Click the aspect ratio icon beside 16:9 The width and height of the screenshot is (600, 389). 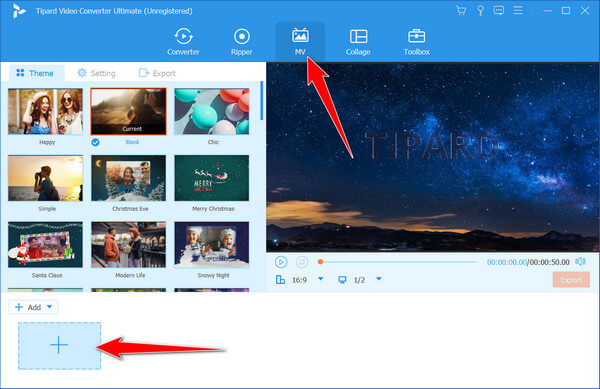point(280,280)
